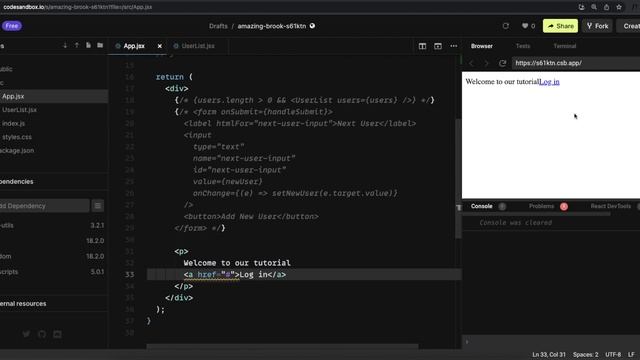Click the download arrow icon in Files header
This screenshot has height=360, width=640.
coord(65,45)
